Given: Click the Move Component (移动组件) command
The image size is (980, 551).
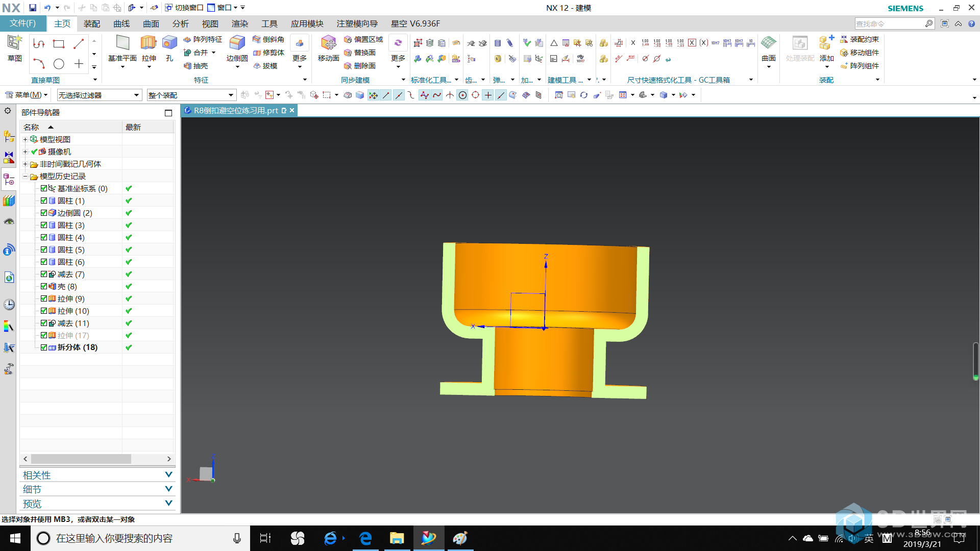Looking at the screenshot, I should (x=860, y=53).
